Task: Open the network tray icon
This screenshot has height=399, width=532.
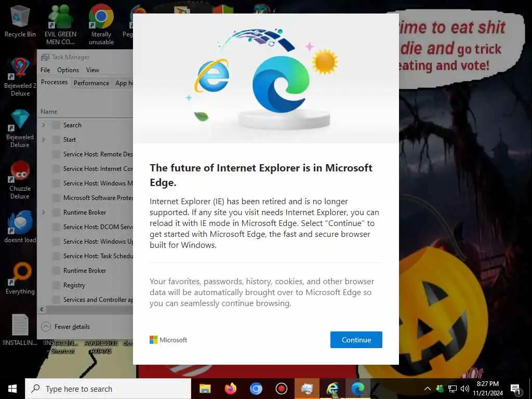Action: pyautogui.click(x=453, y=389)
